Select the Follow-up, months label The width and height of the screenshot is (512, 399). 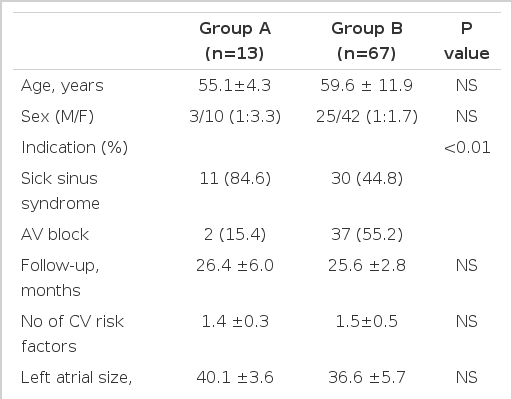tap(60, 278)
